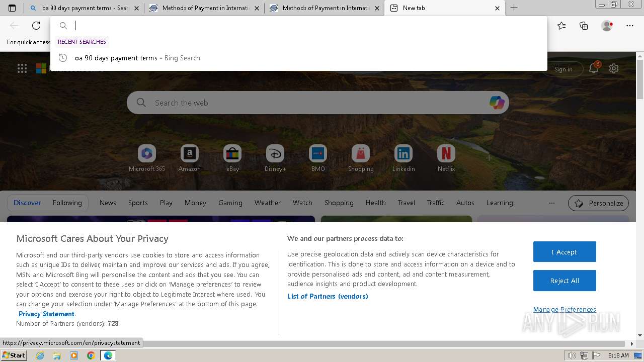This screenshot has height=362, width=644.
Task: Click the horizontal scrollbar right arrow
Action: 632,344
